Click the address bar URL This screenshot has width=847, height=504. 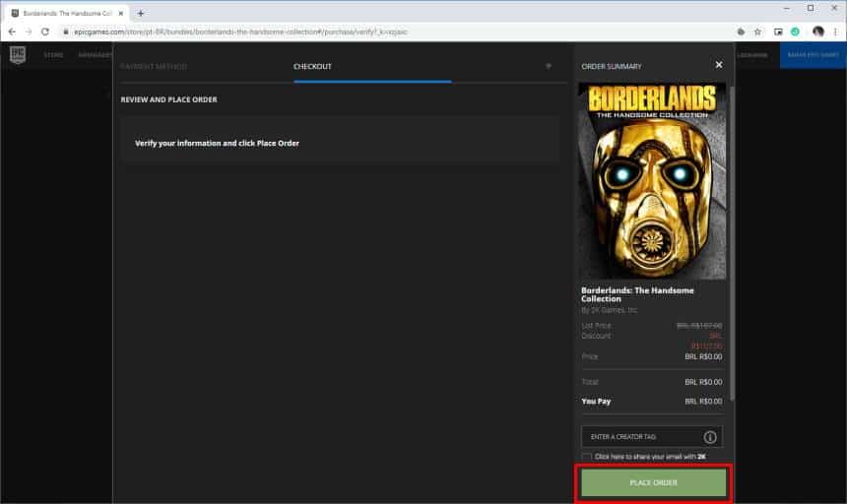click(x=241, y=31)
